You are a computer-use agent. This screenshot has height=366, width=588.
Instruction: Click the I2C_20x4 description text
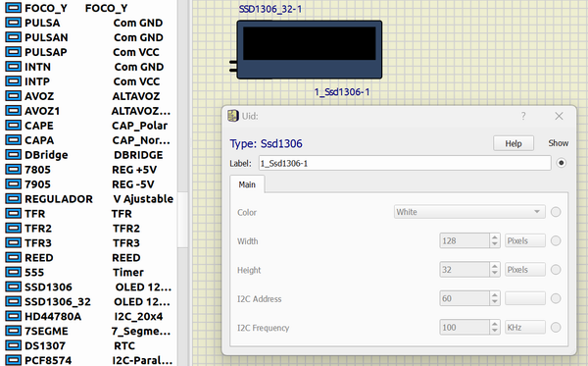138,317
